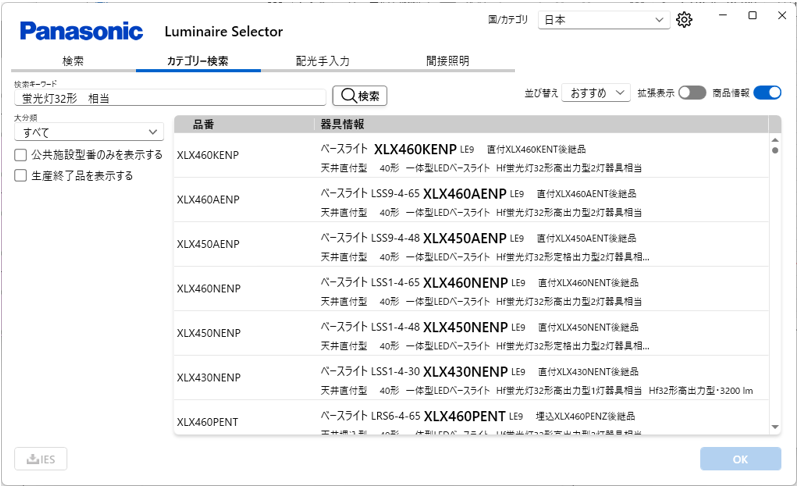Click the 品番 column header
Image resolution: width=797 pixels, height=487 pixels.
tap(204, 124)
